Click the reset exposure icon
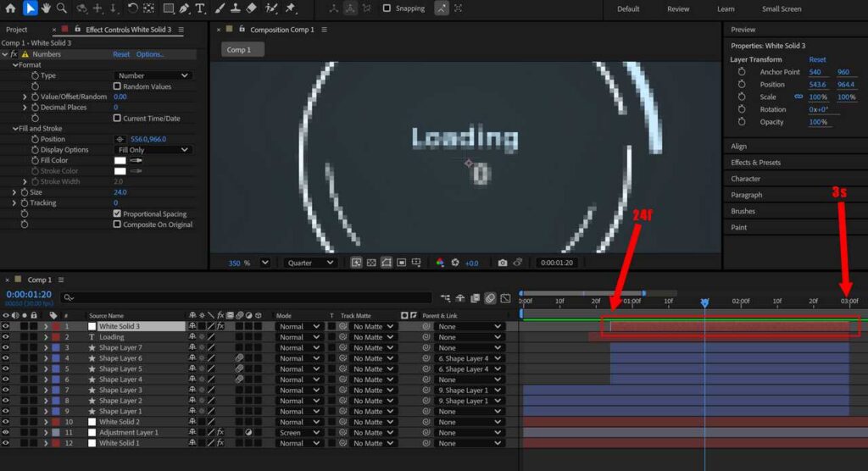 [x=455, y=263]
